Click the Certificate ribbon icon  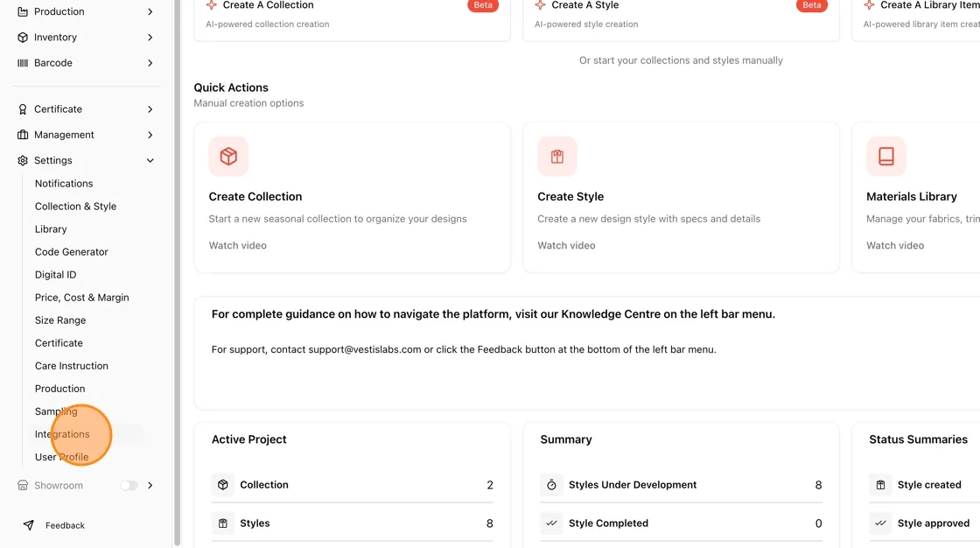point(23,109)
